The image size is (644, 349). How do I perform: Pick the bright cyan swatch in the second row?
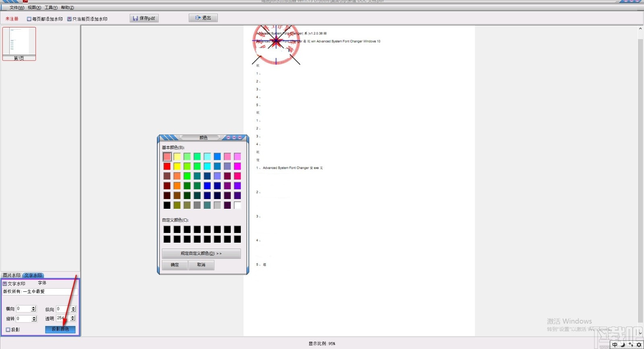[207, 166]
